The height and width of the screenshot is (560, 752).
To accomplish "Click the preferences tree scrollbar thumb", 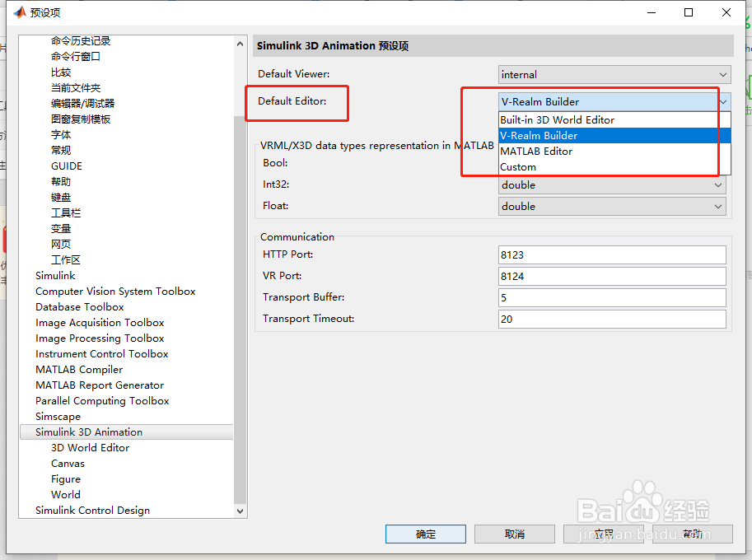I will 241,310.
